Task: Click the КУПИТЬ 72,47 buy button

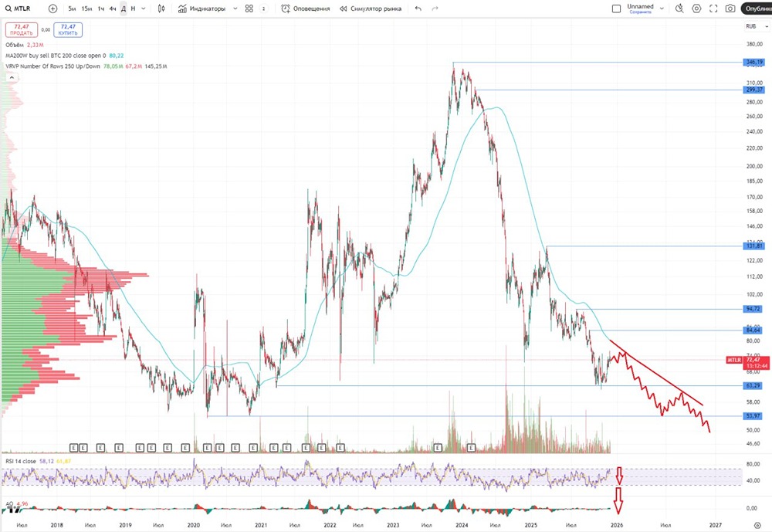Action: (x=68, y=29)
